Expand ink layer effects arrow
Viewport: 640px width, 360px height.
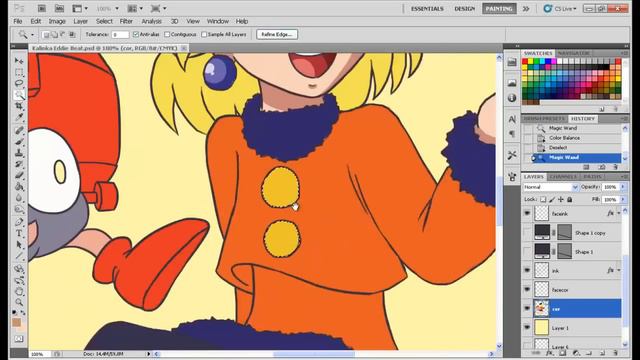pos(619,270)
